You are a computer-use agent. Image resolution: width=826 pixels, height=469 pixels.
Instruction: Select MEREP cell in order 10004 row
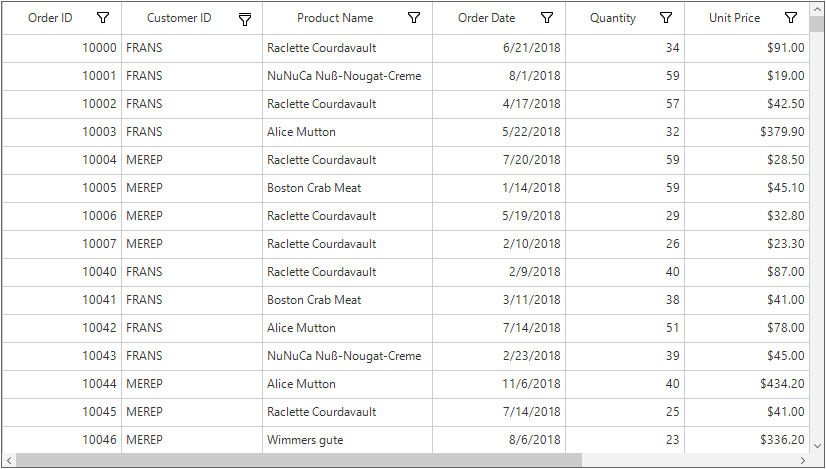[192, 160]
